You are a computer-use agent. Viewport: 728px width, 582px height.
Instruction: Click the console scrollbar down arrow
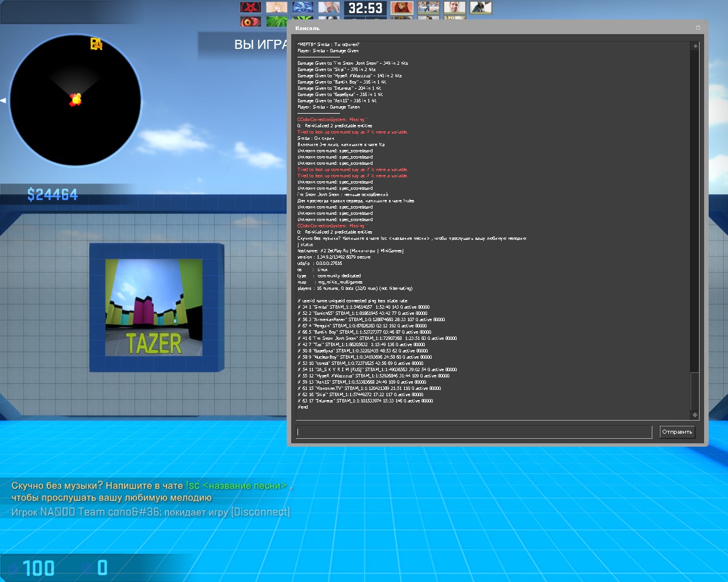(694, 415)
